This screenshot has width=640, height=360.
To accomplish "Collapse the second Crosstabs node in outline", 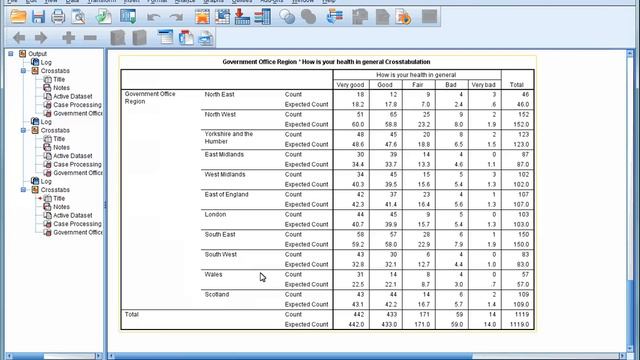I will point(24,130).
